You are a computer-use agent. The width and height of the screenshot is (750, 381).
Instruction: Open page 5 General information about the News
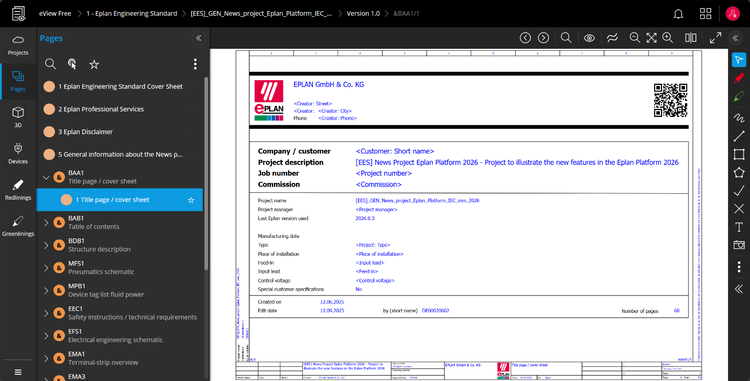tap(120, 154)
